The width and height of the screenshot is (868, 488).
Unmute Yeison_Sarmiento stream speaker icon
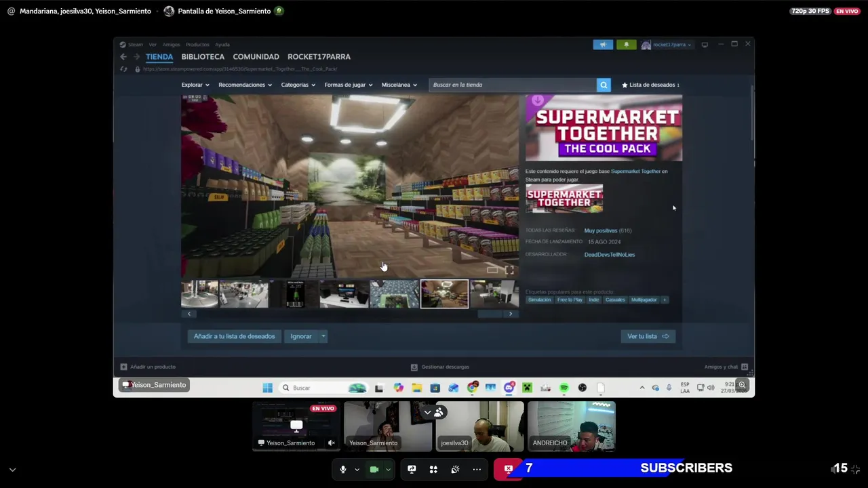[x=332, y=443]
